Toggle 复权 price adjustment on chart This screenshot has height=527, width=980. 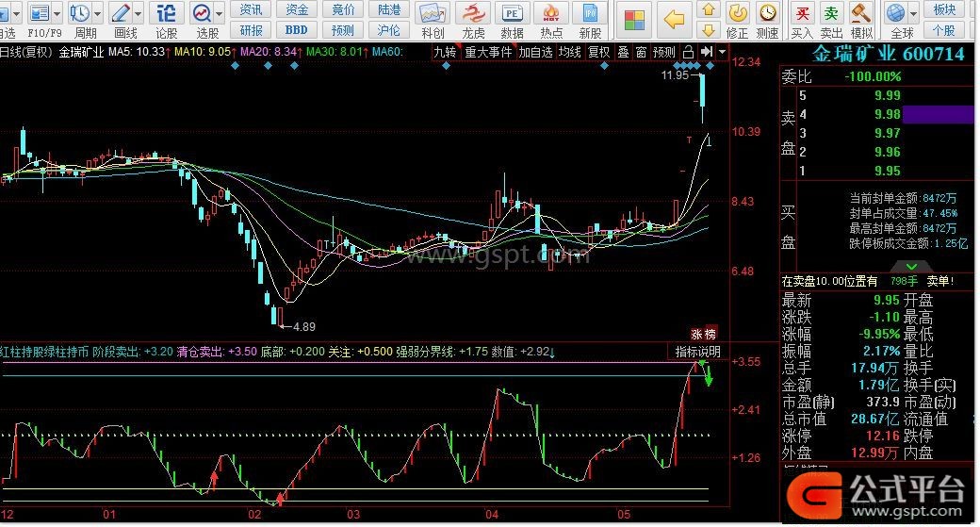coord(598,52)
